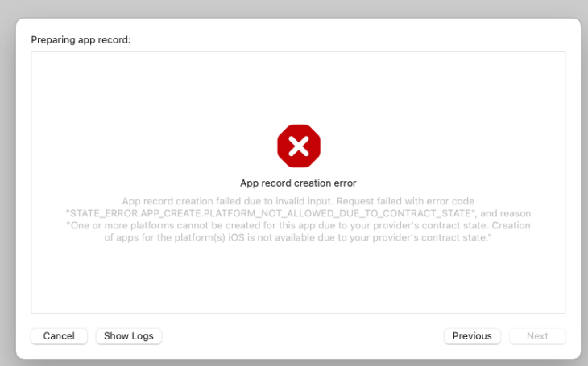Click the "App record creation error" heading

[298, 183]
